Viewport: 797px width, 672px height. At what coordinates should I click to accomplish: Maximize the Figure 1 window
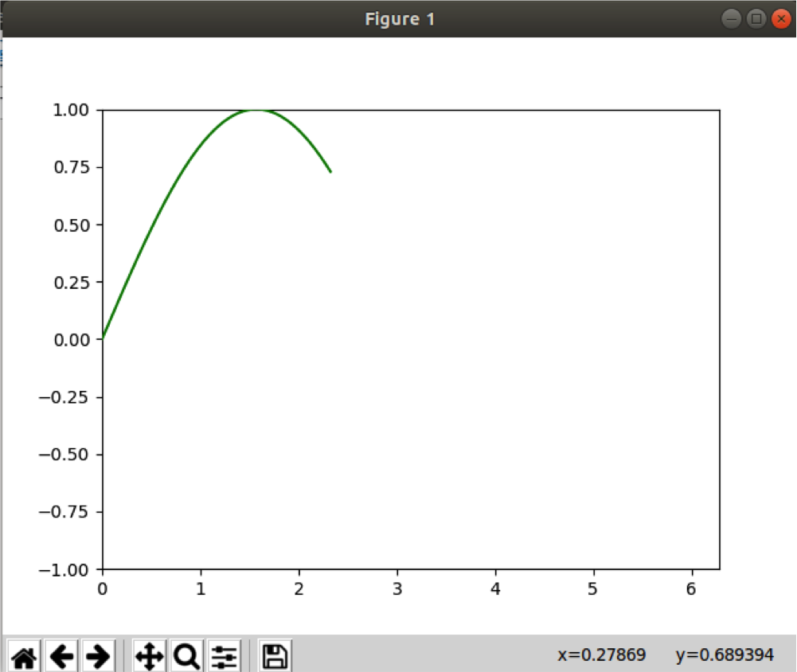[756, 19]
